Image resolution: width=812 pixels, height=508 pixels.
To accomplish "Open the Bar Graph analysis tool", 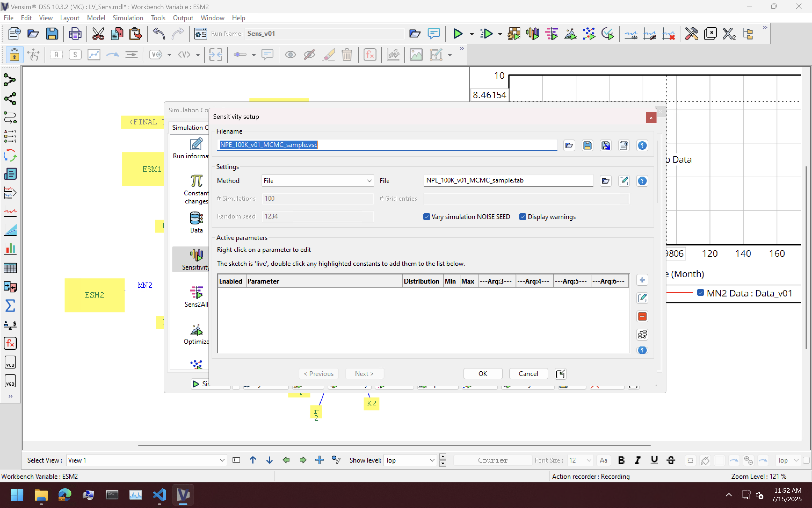I will pos(10,249).
